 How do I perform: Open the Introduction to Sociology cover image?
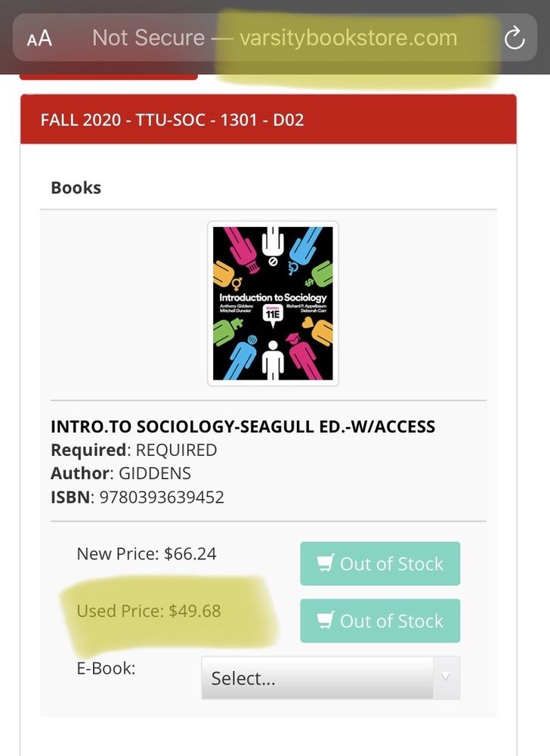click(273, 303)
